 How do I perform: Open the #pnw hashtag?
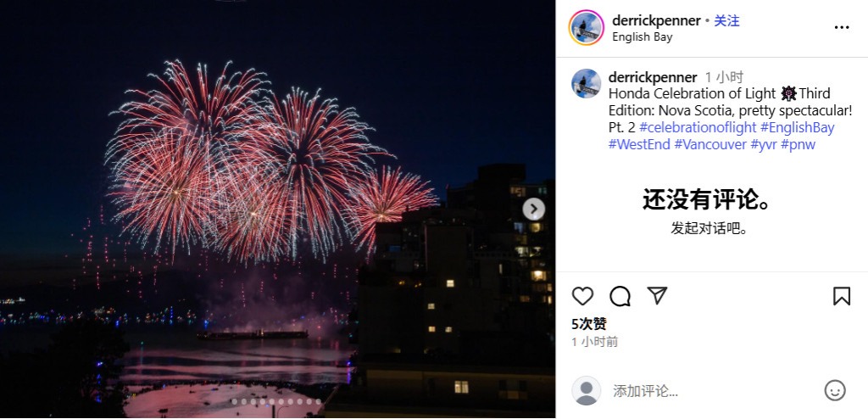798,145
